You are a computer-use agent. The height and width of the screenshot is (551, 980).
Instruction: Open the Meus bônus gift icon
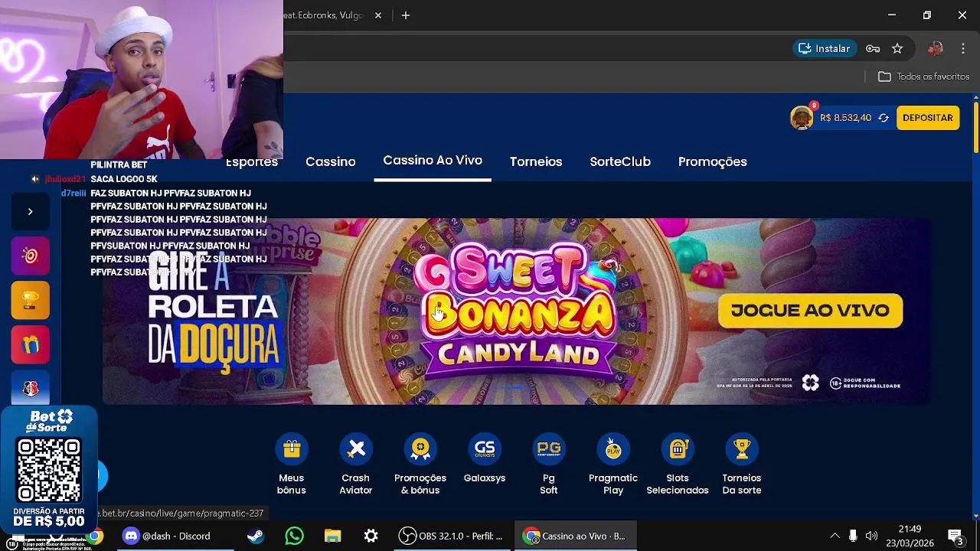pyautogui.click(x=292, y=448)
